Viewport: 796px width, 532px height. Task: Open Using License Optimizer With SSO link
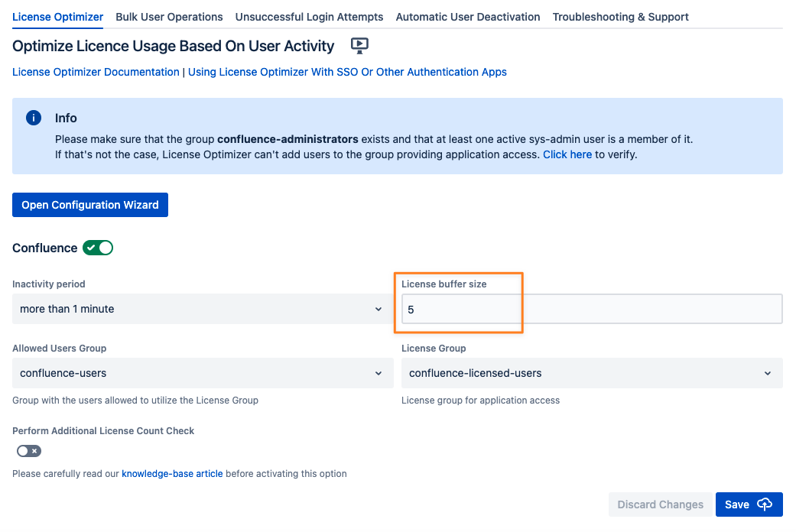[x=347, y=72]
